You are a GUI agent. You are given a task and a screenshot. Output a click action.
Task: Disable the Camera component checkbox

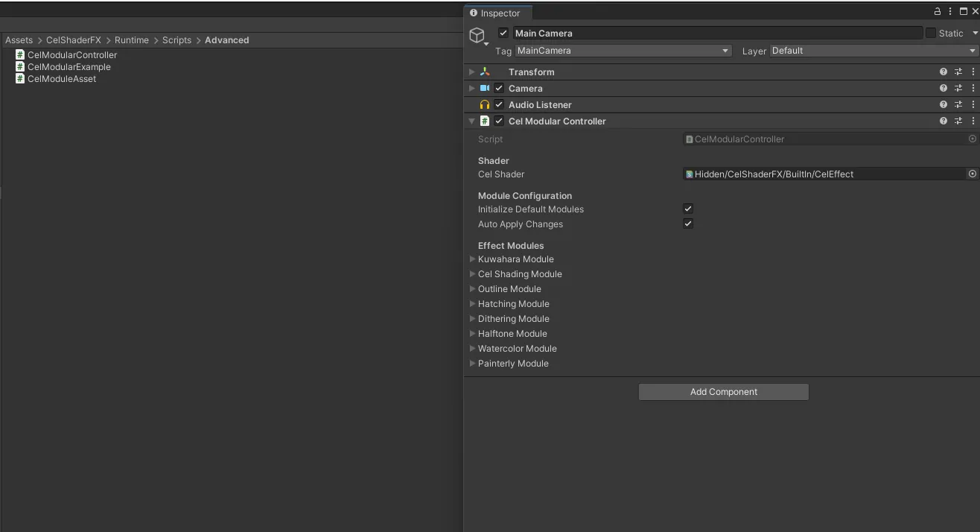click(x=499, y=89)
